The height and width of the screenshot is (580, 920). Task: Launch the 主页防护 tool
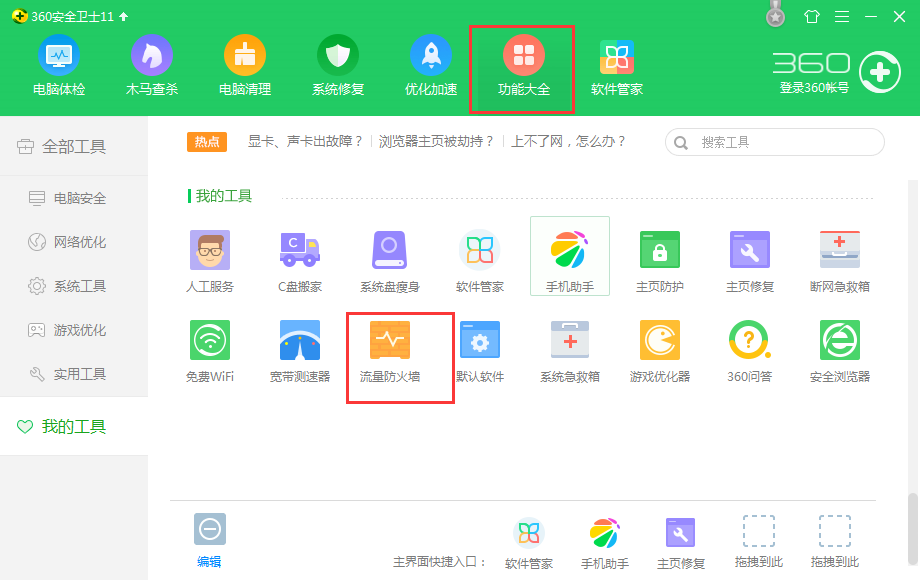659,262
